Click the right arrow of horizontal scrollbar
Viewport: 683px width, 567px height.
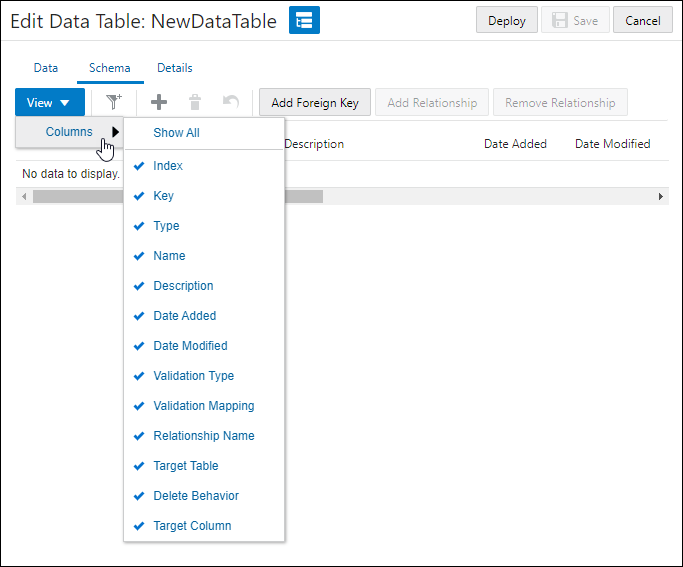point(661,197)
